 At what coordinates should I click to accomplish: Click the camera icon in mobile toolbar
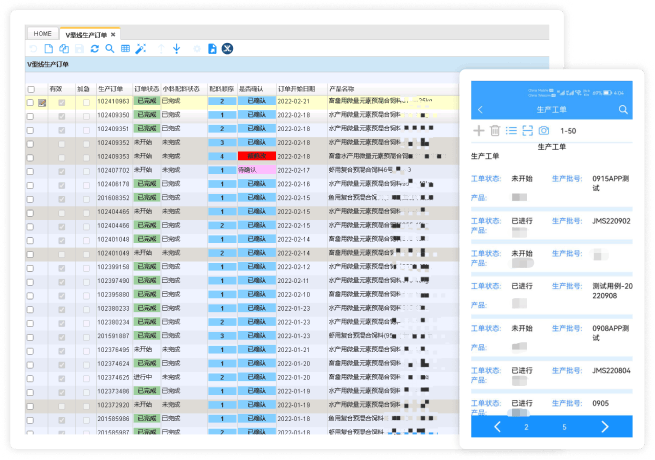544,130
